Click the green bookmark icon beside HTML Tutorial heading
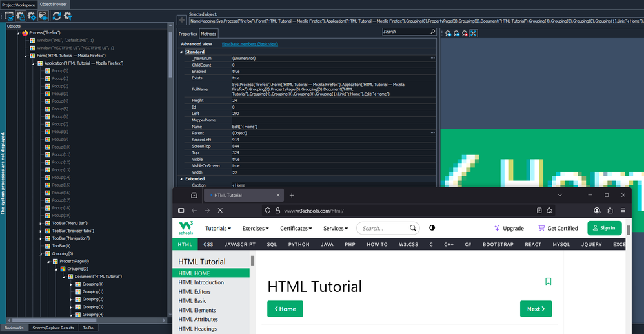Screen dimensions: 644x334 click(548, 282)
